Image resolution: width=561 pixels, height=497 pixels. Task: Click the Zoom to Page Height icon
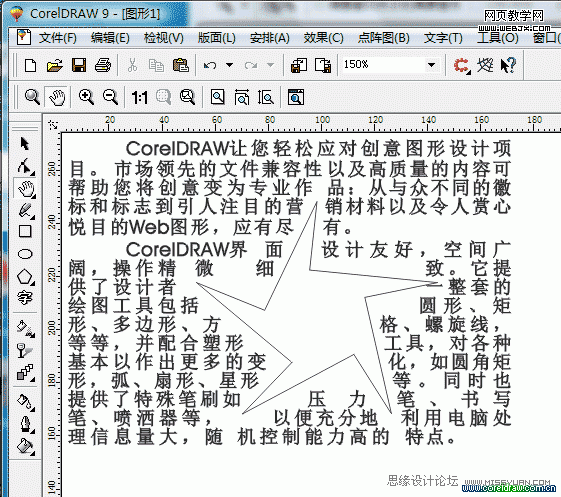(266, 97)
